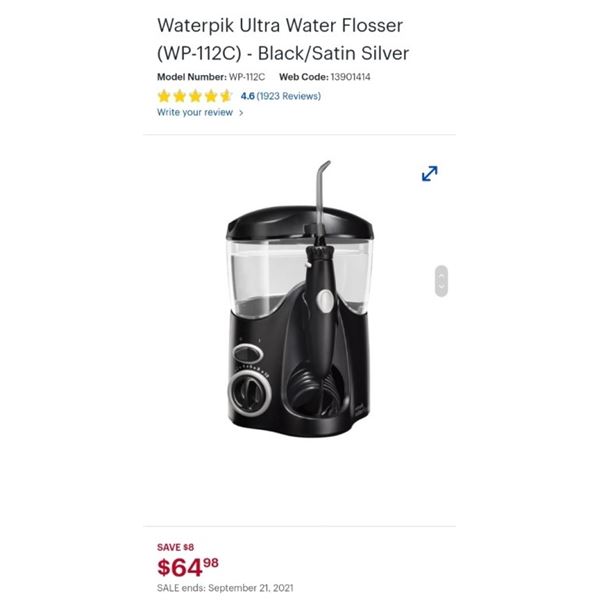
Task: Click the gray scroll handle beside image
Action: click(441, 281)
